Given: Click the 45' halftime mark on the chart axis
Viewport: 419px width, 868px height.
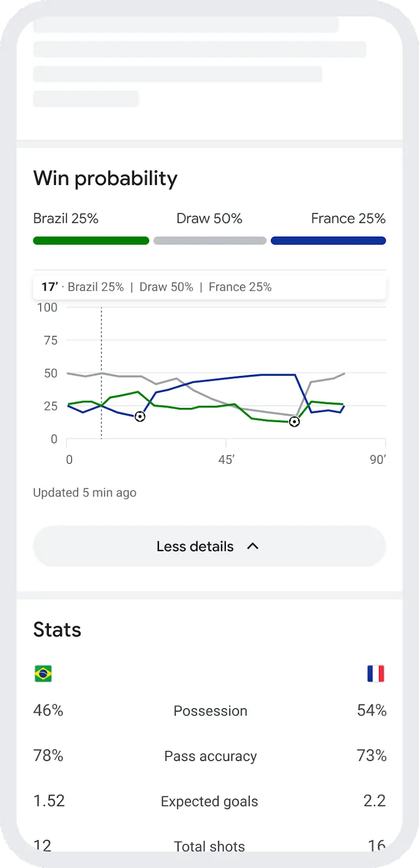Looking at the screenshot, I should tap(226, 459).
